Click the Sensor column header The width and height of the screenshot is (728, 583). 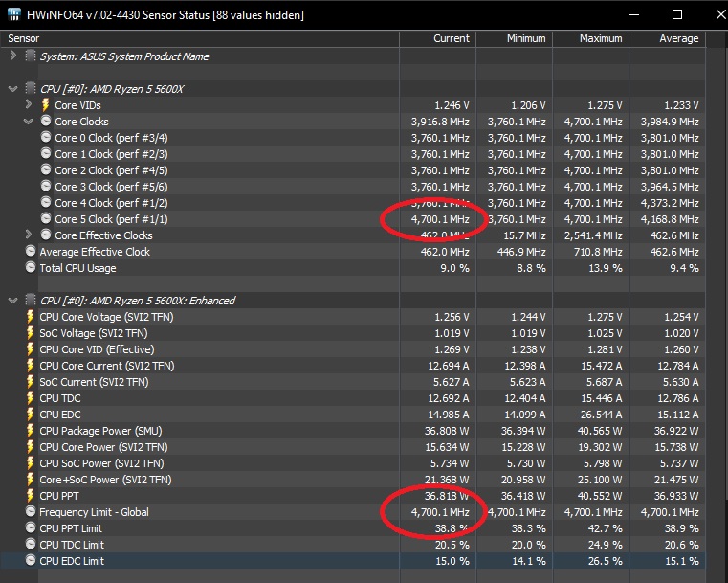pyautogui.click(x=200, y=38)
